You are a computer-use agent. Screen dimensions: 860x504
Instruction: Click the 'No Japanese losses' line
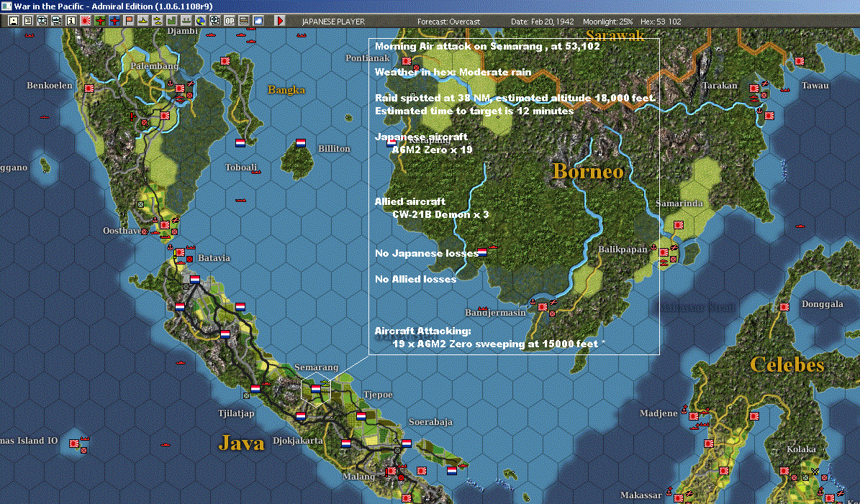[x=427, y=253]
